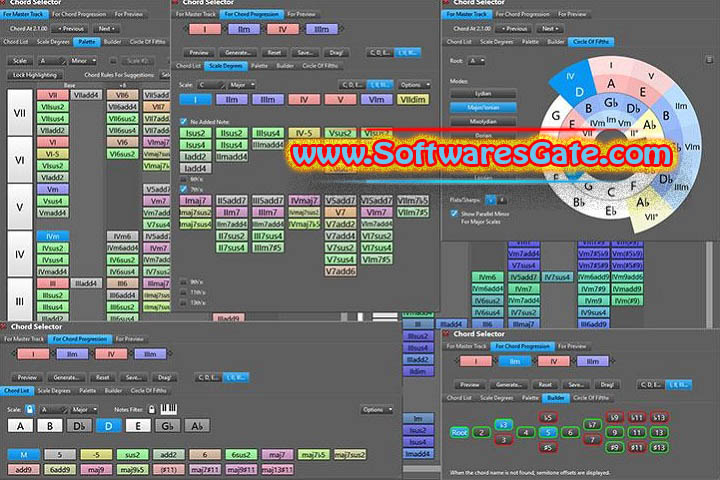Open the piano keyboard notes filter icon
Viewport: 720px width, 480px height.
(x=169, y=409)
